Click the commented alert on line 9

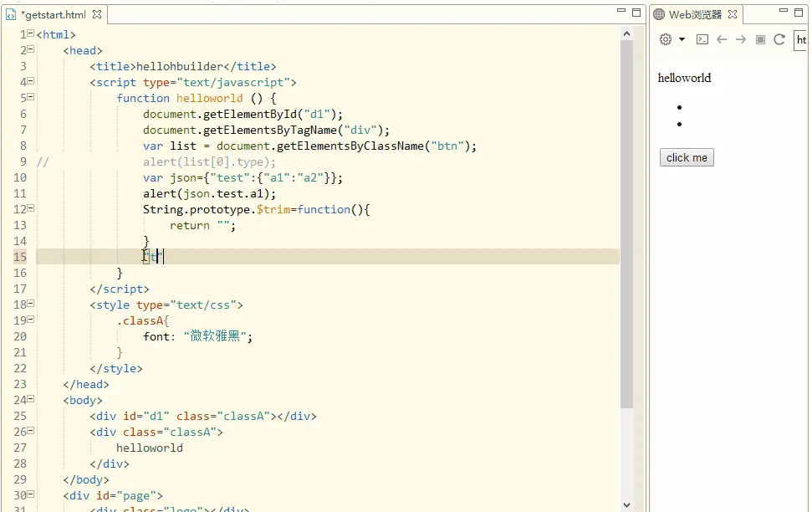(x=210, y=162)
